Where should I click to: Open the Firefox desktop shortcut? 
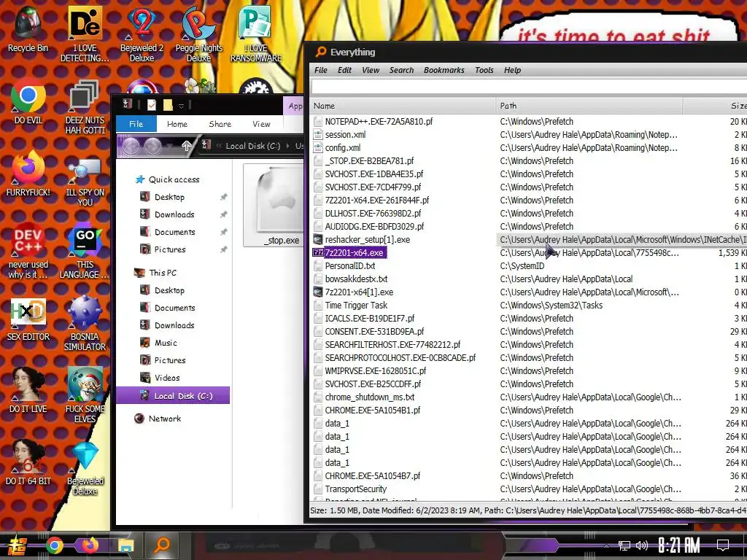coord(28,174)
